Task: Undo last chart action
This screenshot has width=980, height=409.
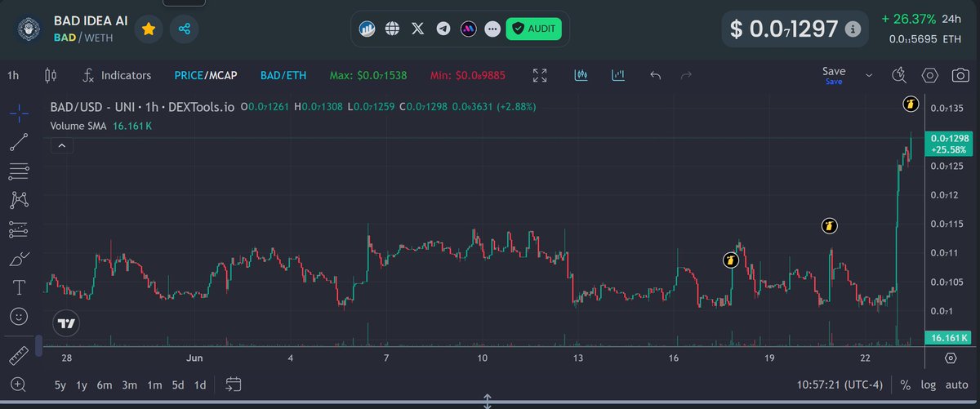Action: [x=655, y=75]
